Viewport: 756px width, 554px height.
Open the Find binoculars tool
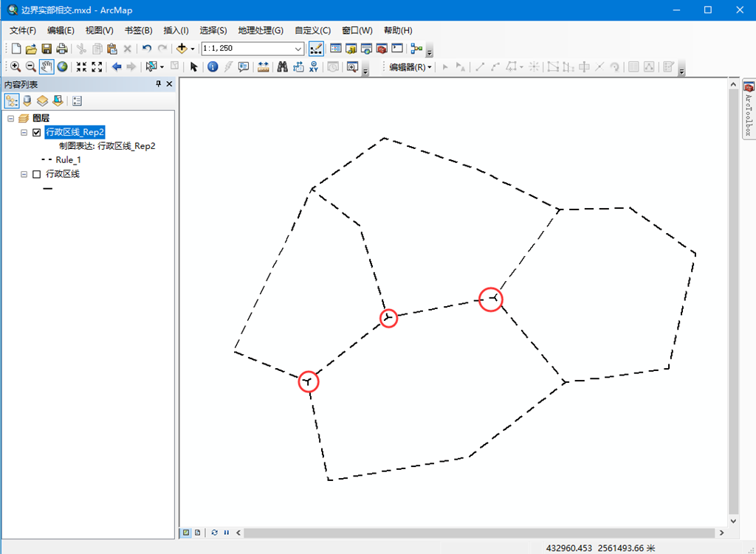[283, 67]
